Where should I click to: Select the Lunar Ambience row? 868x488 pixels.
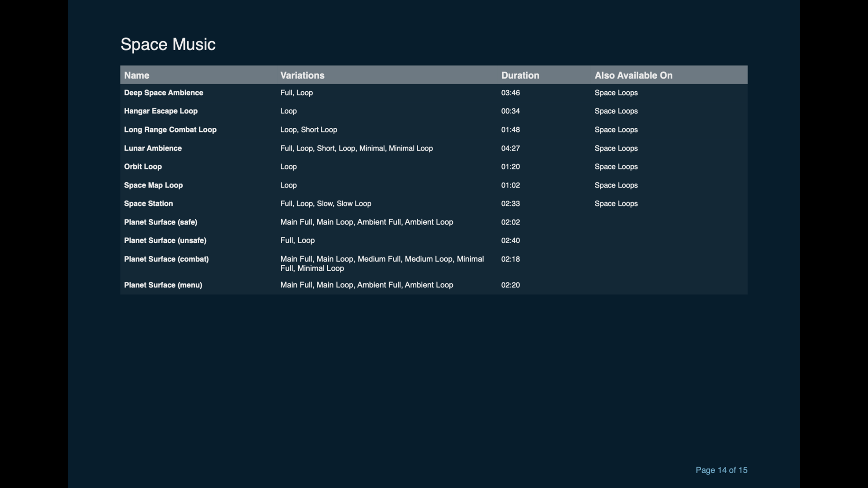click(153, 148)
